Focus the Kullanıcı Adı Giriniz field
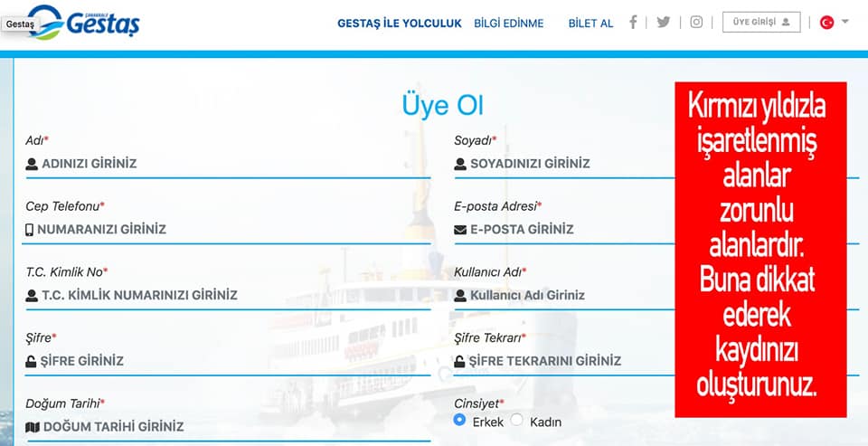868x446 pixels. 564,295
